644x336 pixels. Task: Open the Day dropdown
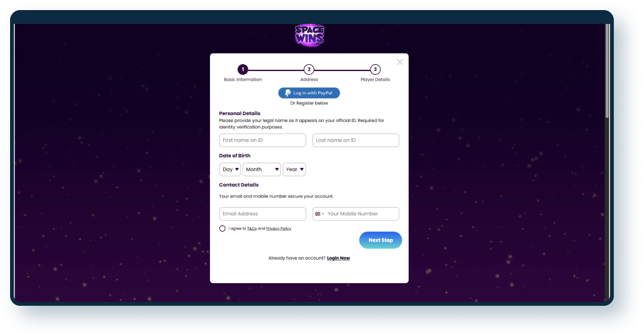point(230,169)
